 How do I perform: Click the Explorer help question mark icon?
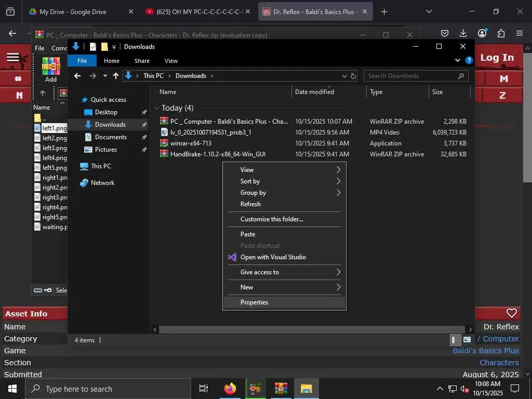469,60
